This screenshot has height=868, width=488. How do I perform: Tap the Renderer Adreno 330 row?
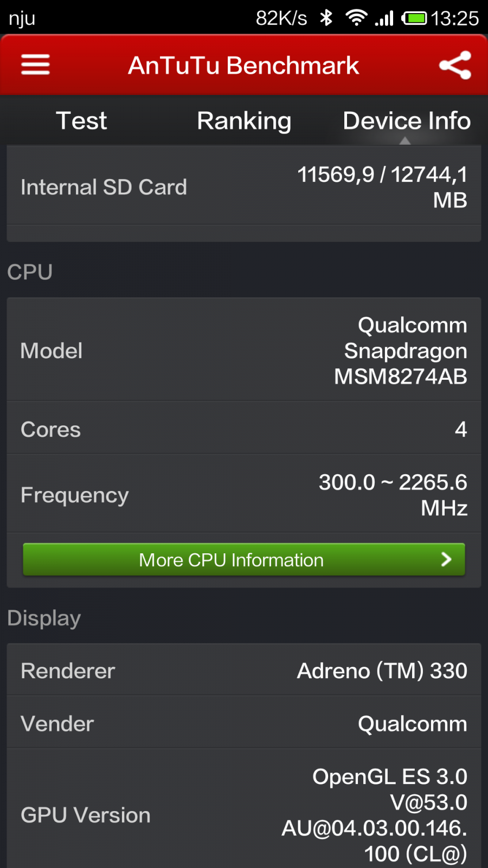244,671
